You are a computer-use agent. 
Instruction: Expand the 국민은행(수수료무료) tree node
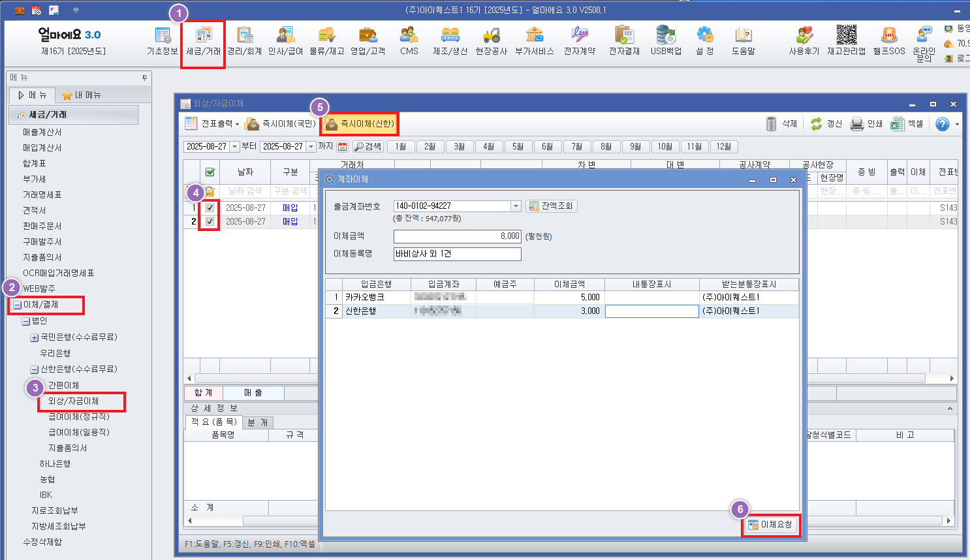pos(34,337)
